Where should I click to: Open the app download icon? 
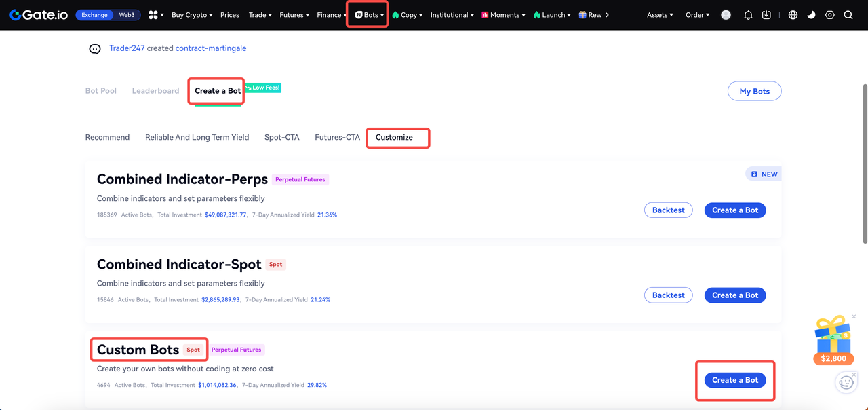[x=766, y=15]
